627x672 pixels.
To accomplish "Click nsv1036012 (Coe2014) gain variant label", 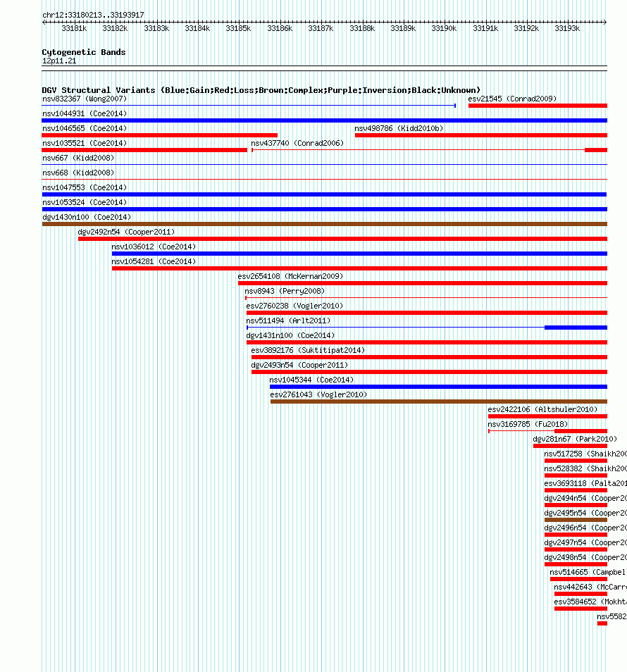I will click(x=154, y=247).
